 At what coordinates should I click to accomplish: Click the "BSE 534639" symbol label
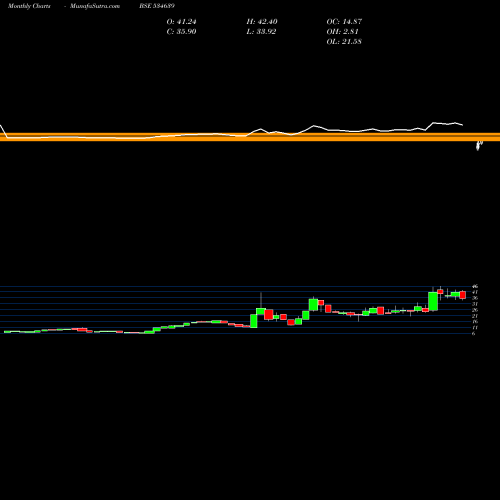coord(157,6)
